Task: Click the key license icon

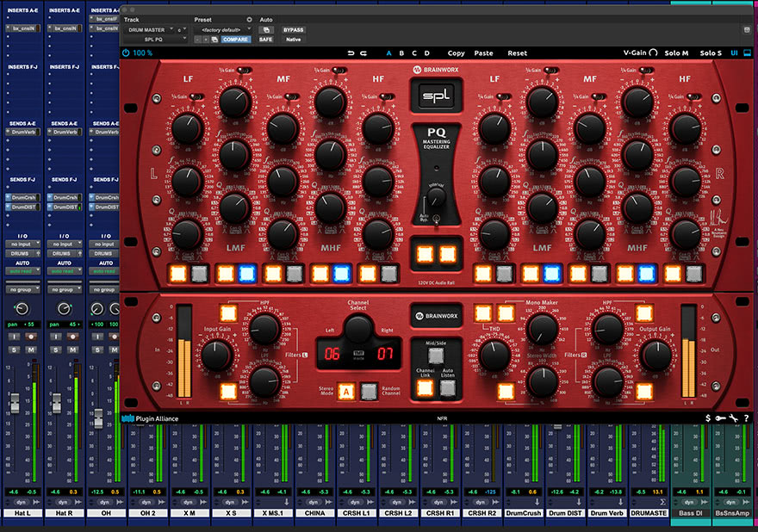Action: (720, 418)
